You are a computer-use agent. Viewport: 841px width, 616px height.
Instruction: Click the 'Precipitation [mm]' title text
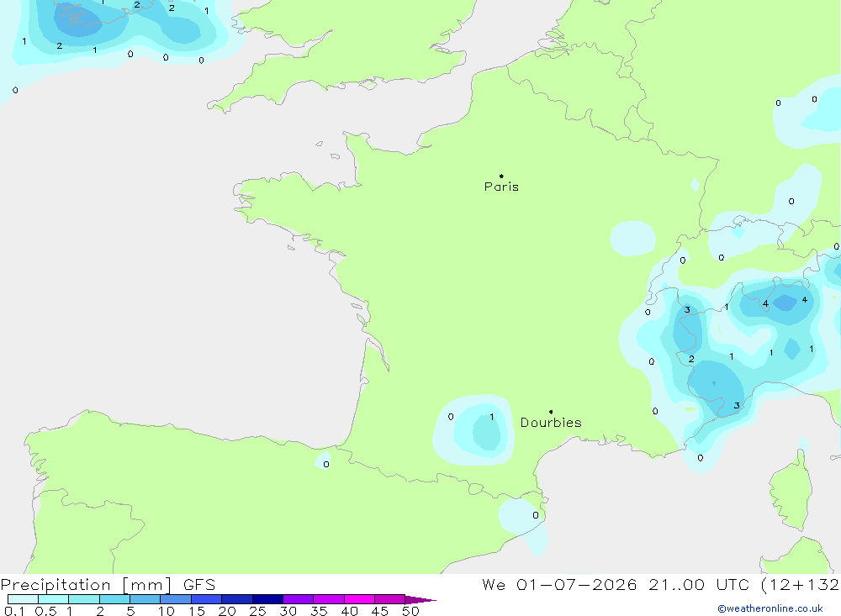coord(87,585)
